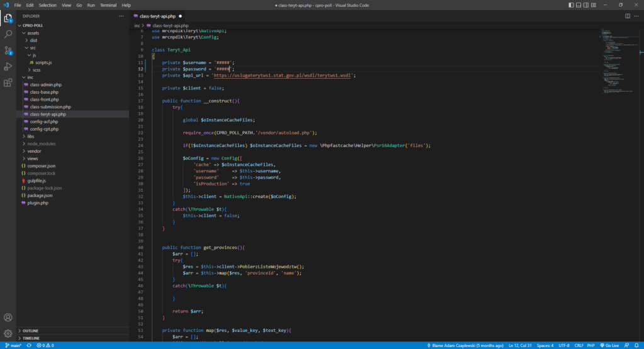This screenshot has height=349, width=644.
Task: Split the editor right
Action: (628, 16)
